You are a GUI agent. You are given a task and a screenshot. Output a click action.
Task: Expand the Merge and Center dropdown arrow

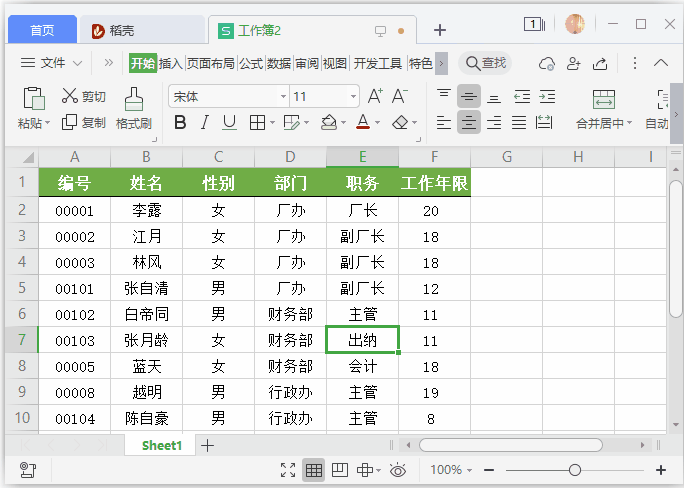(x=629, y=123)
